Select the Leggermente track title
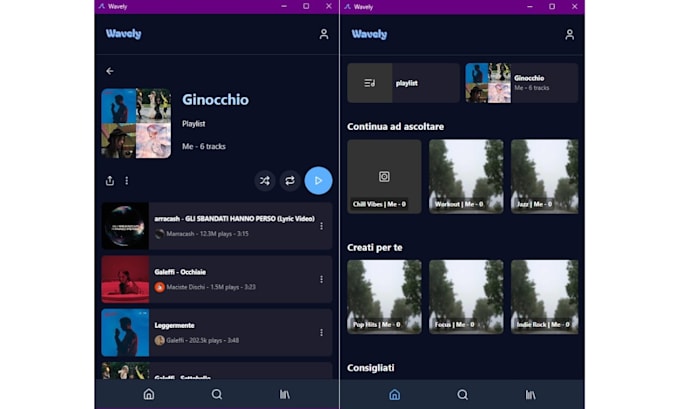The height and width of the screenshot is (409, 680). pyautogui.click(x=174, y=325)
